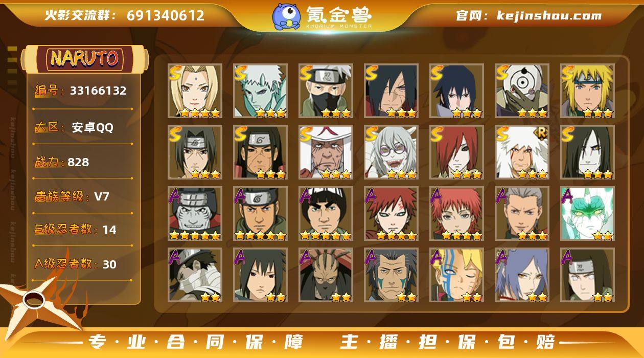Click masked Kakashi S-rank ninja portrait
The image size is (644, 358).
coord(326,91)
